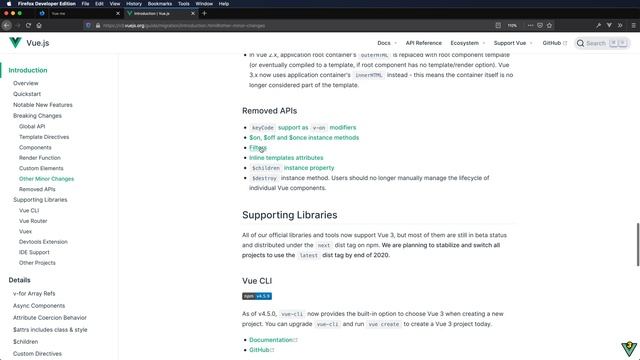640x360 pixels.
Task: Select Template Directives in sidebar
Action: tap(44, 137)
